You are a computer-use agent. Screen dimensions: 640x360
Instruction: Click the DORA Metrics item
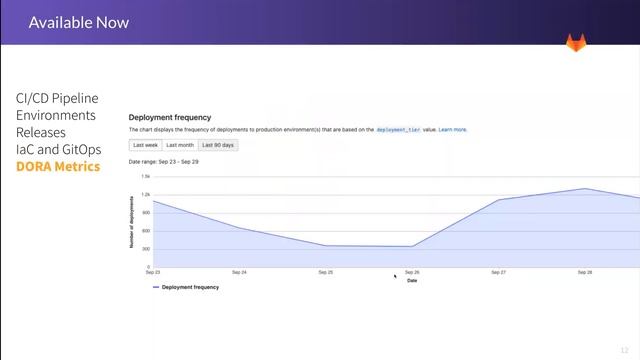click(x=58, y=167)
